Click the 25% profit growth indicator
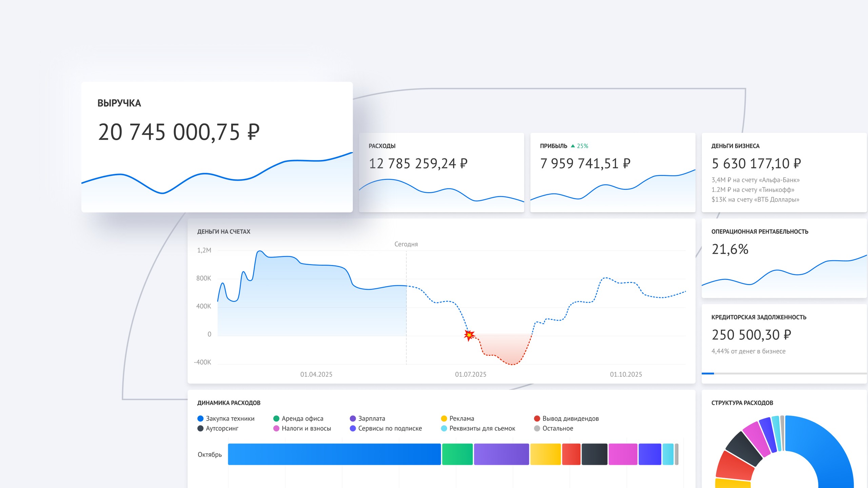868x488 pixels. coord(579,146)
